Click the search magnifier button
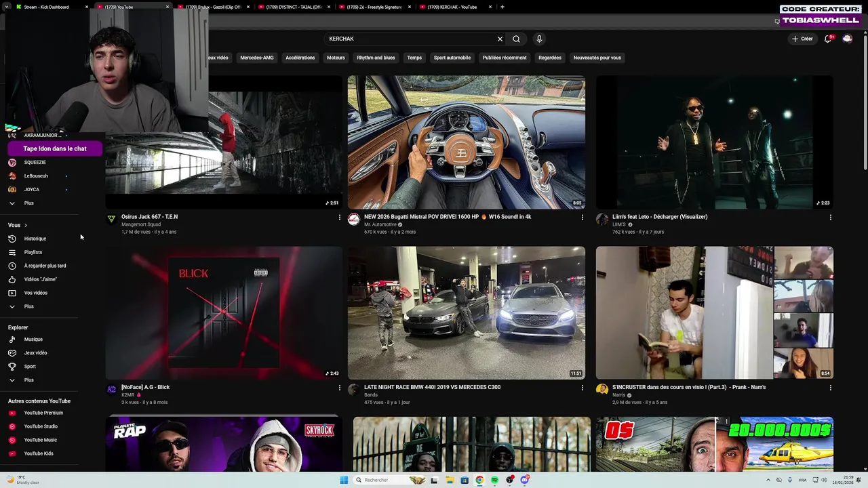This screenshot has height=488, width=868. coord(516,39)
